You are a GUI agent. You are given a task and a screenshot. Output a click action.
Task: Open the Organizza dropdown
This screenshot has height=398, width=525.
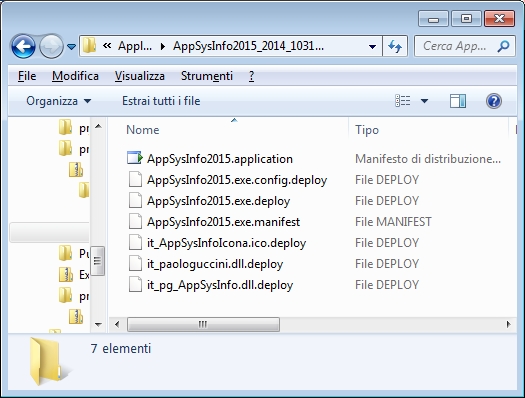[x=59, y=101]
